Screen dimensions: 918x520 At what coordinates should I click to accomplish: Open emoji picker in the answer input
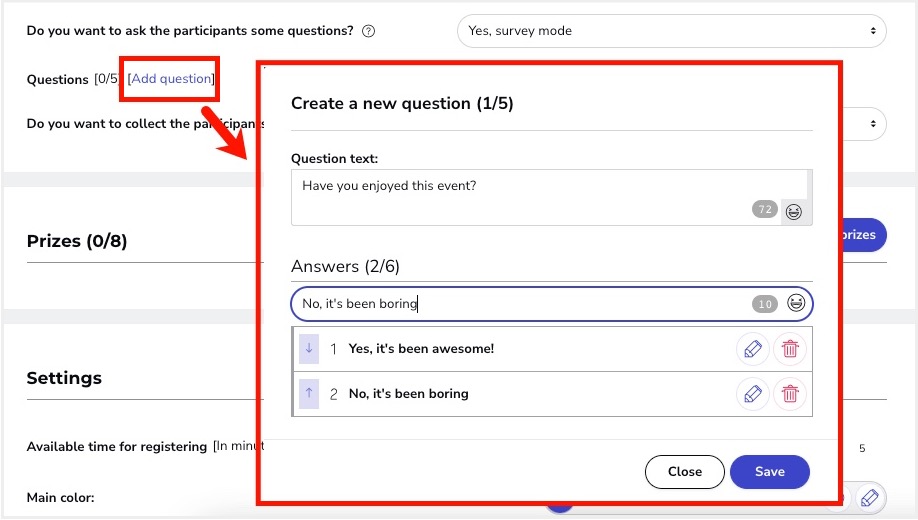click(x=796, y=303)
